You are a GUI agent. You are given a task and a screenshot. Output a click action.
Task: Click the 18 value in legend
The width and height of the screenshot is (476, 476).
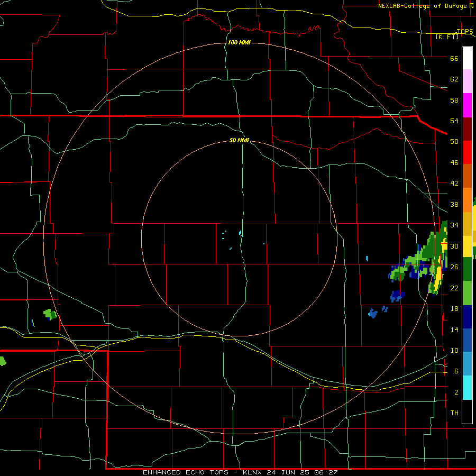(x=454, y=309)
